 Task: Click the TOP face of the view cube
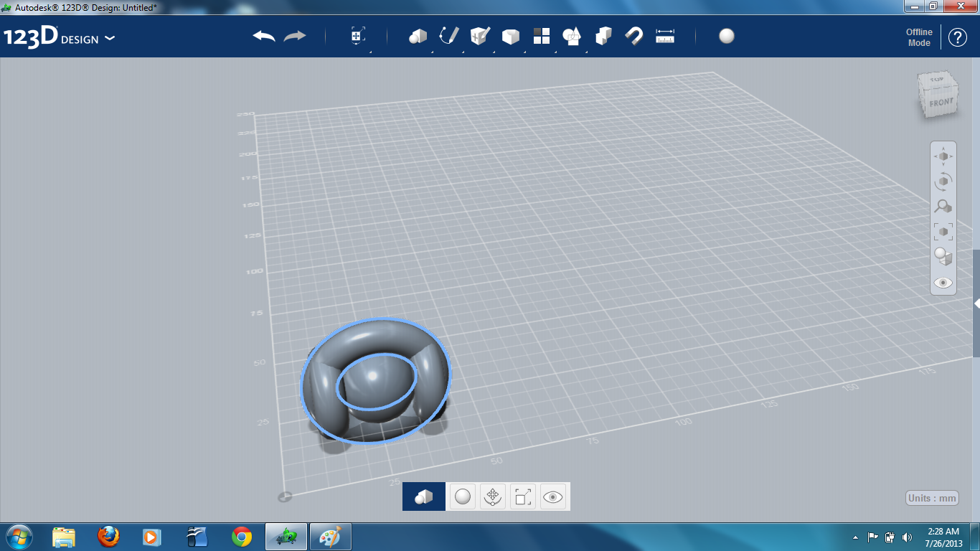936,80
